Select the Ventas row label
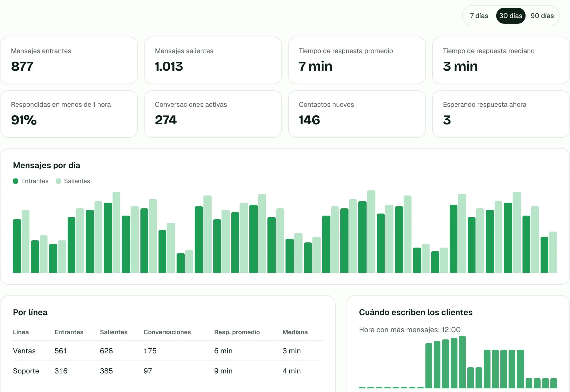Viewport: 570px width, 392px height. 24,351
